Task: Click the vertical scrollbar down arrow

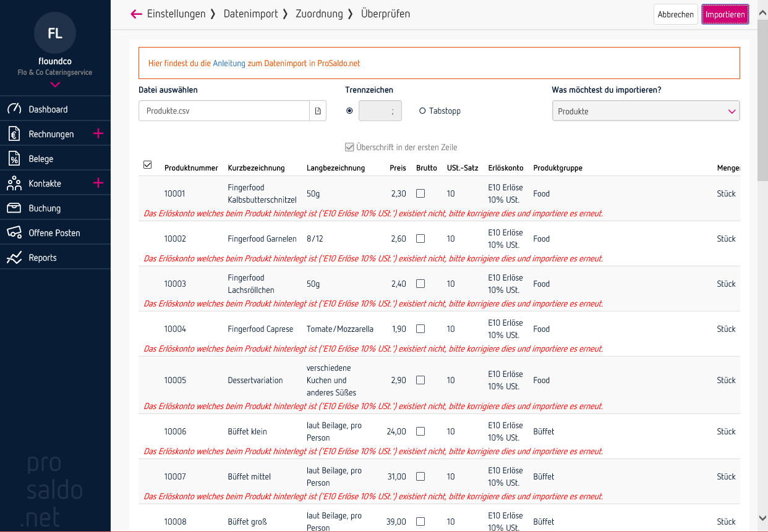Action: tap(762, 518)
